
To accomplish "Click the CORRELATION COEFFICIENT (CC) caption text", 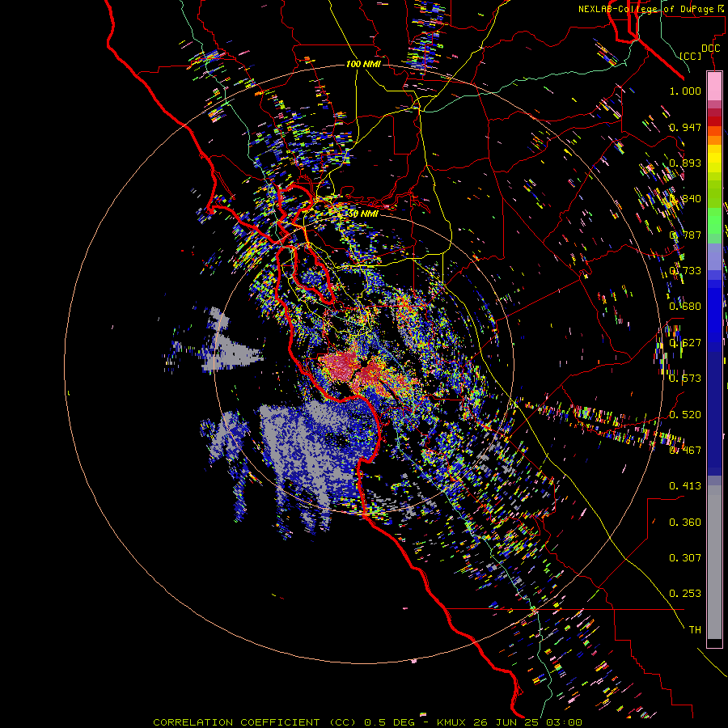I will (x=255, y=722).
